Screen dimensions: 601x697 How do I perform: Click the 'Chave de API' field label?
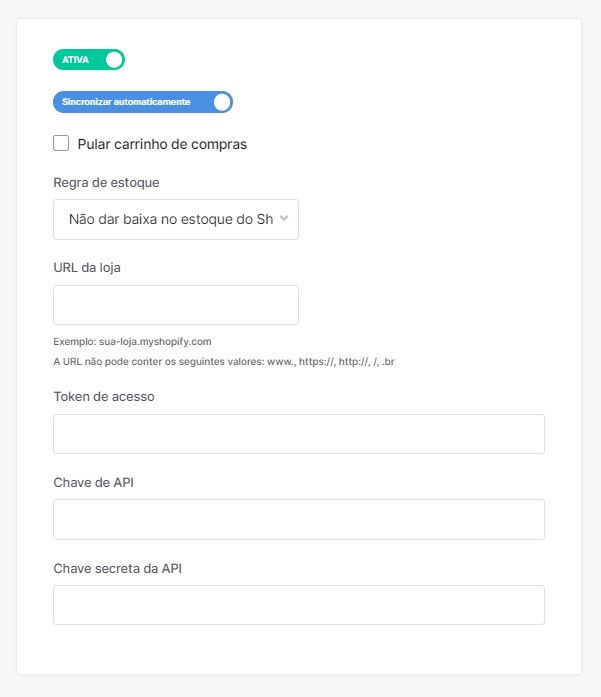93,482
